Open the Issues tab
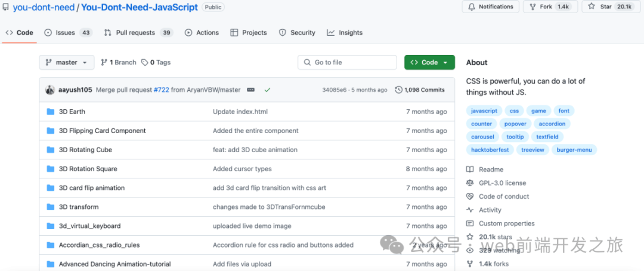644x271 pixels. point(68,32)
